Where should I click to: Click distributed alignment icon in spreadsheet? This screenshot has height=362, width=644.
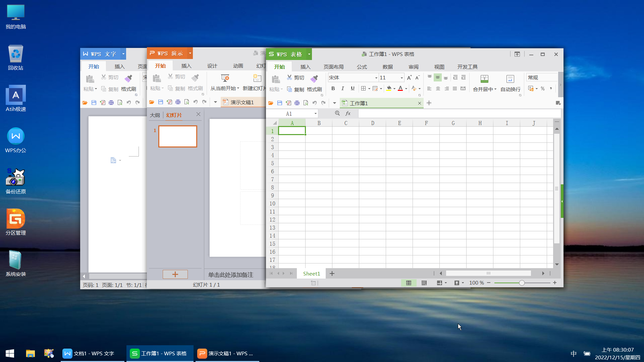pyautogui.click(x=463, y=88)
